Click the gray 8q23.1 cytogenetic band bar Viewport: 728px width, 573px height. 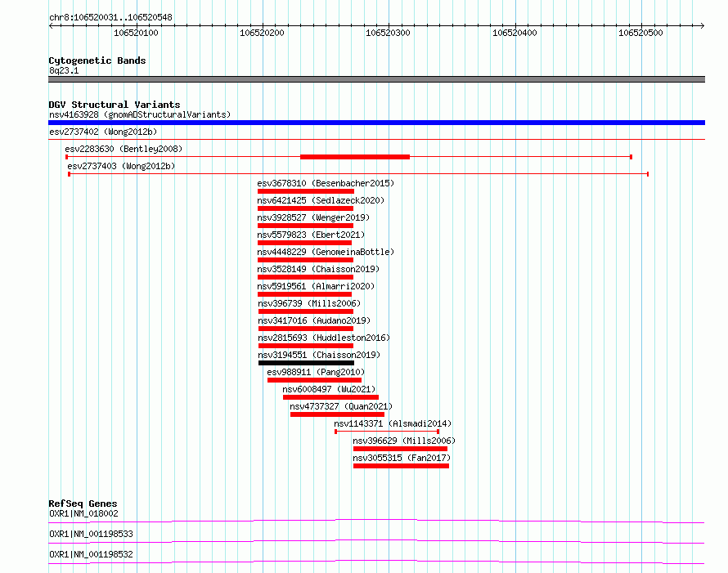376,79
